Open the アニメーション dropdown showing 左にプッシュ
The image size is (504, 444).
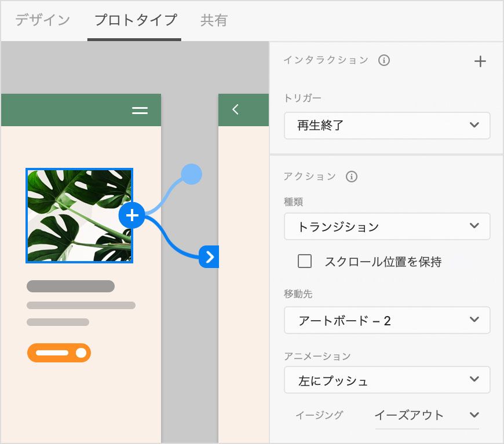[x=387, y=380]
